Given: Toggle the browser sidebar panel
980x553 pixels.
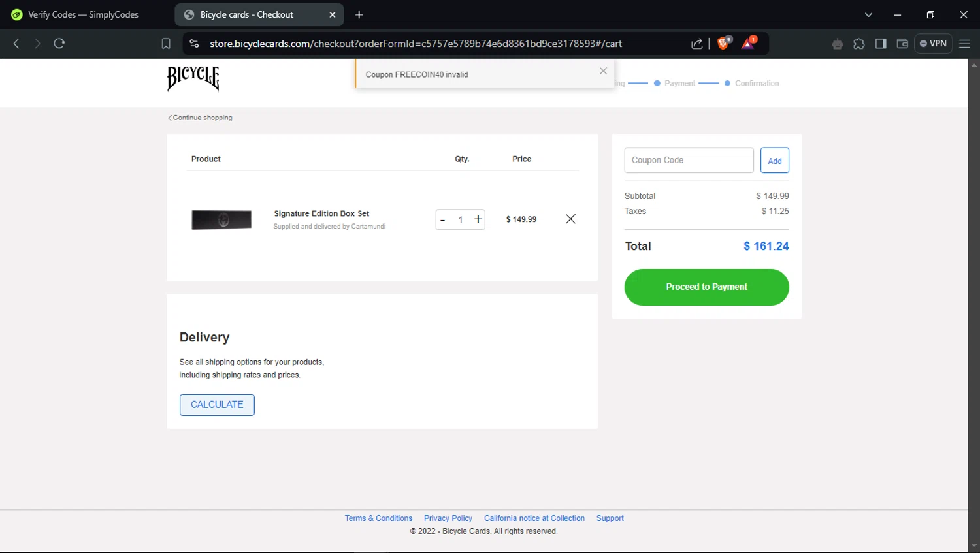Looking at the screenshot, I should tap(881, 44).
